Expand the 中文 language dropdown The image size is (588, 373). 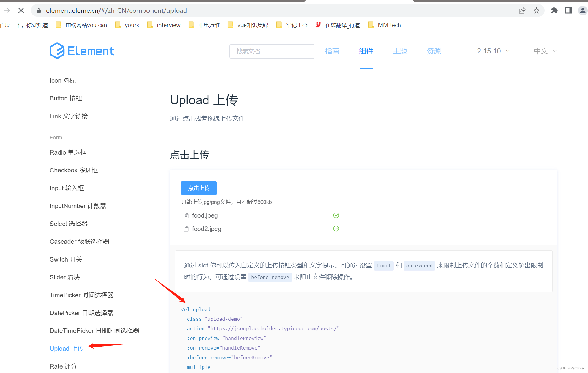click(x=545, y=51)
